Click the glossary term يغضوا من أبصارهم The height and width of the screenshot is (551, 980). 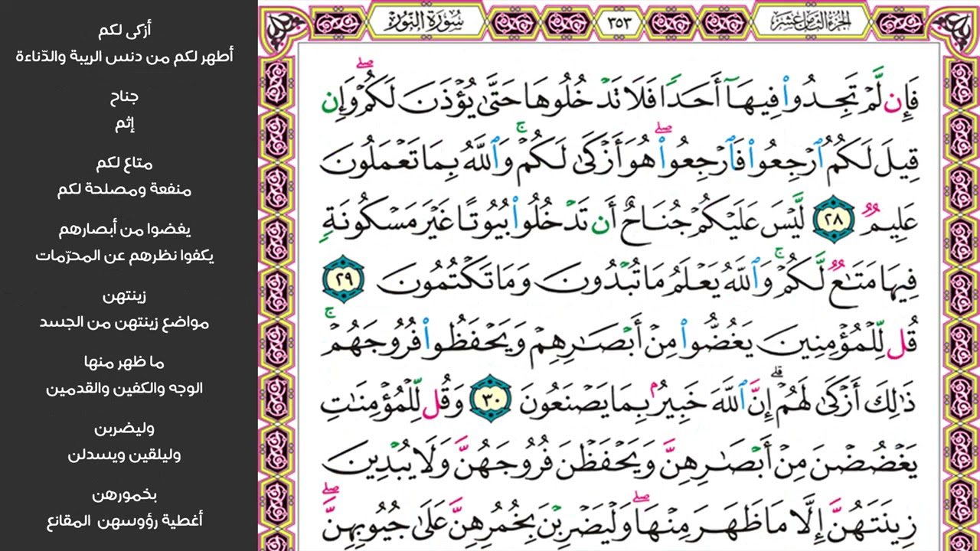[125, 229]
